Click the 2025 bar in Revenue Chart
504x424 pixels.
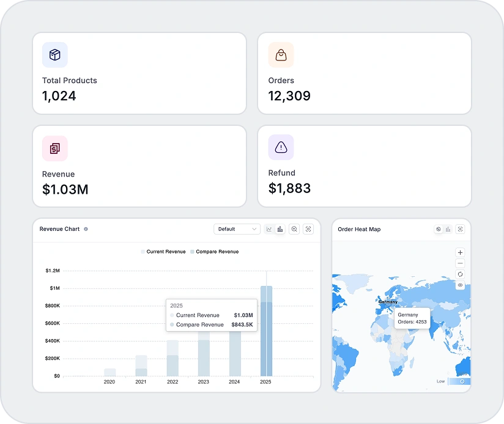coord(266,330)
